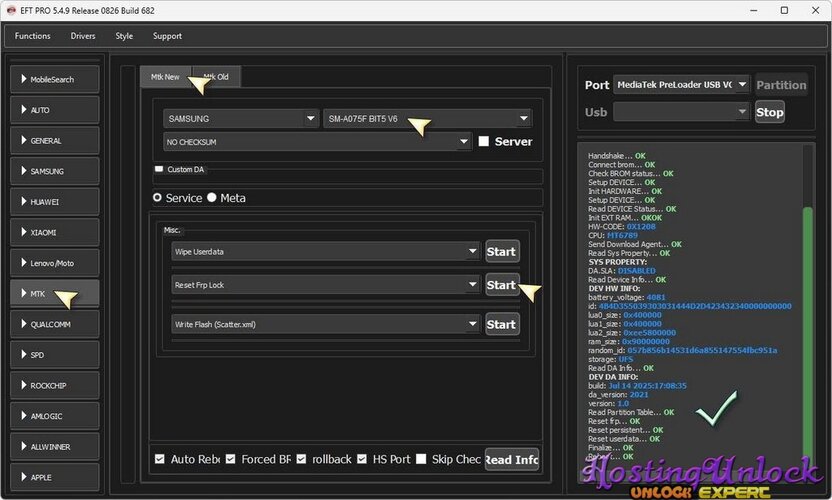Image resolution: width=832 pixels, height=500 pixels.
Task: Click the battery_voltage 4081 log line
Action: pyautogui.click(x=627, y=297)
